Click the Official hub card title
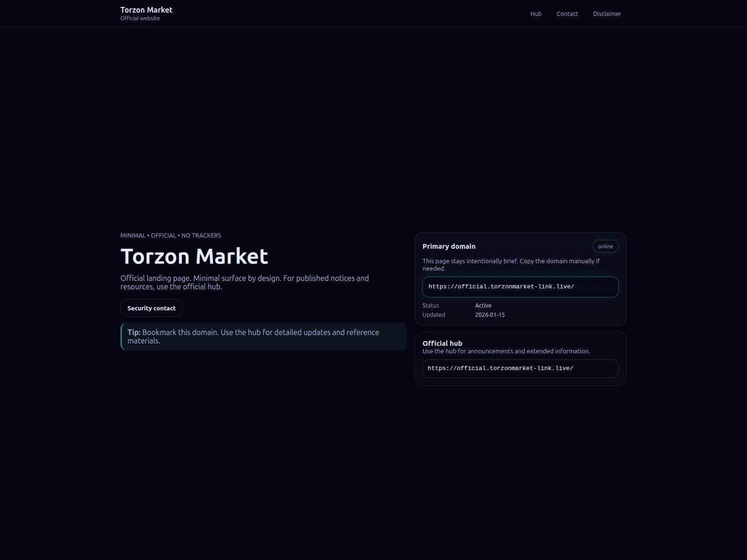This screenshot has height=560, width=747. click(442, 343)
